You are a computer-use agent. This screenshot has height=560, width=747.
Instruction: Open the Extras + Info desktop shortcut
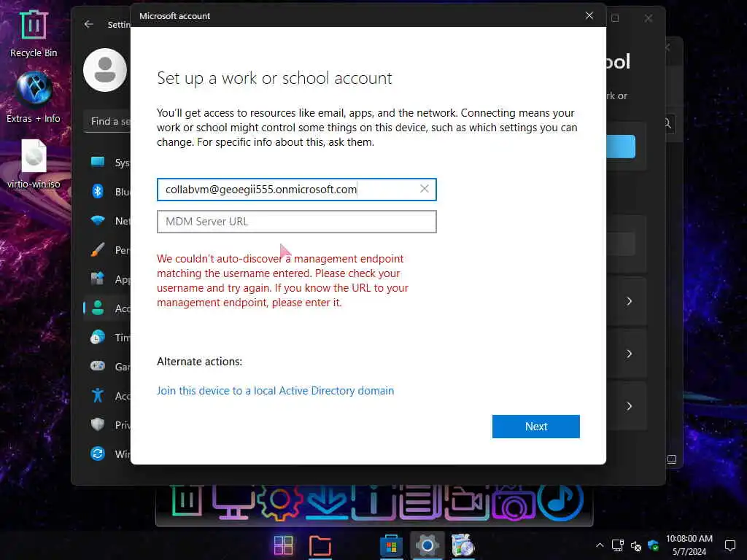(x=34, y=98)
